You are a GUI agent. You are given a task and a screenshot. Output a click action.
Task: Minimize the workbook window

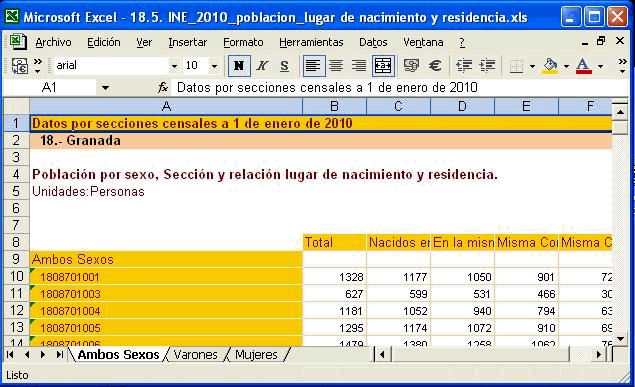click(585, 42)
